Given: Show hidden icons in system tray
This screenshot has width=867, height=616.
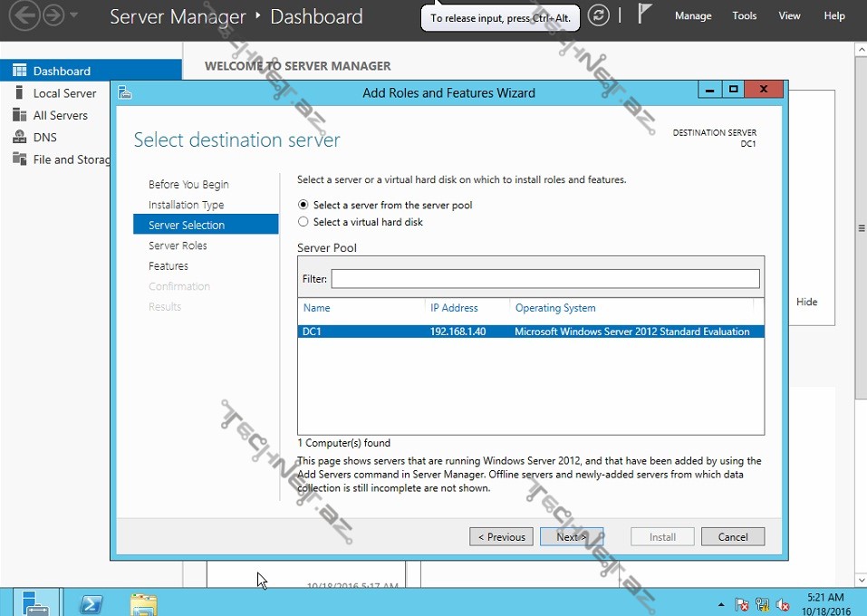Looking at the screenshot, I should coord(721,604).
